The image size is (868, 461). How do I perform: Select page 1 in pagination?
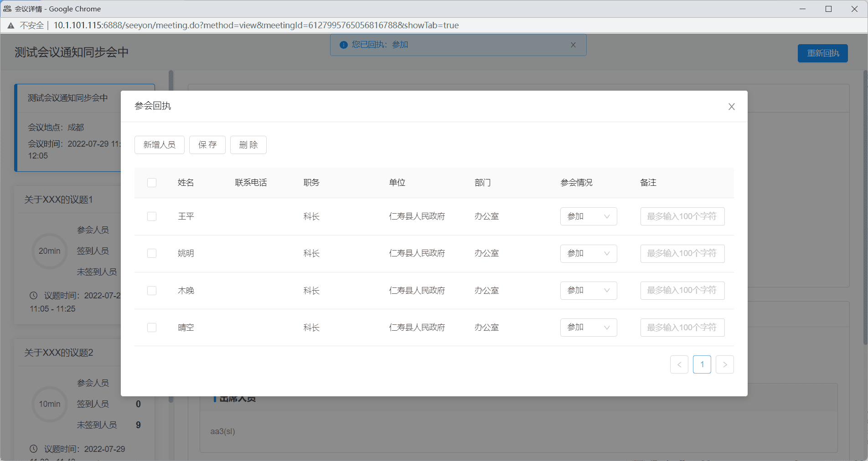[702, 364]
